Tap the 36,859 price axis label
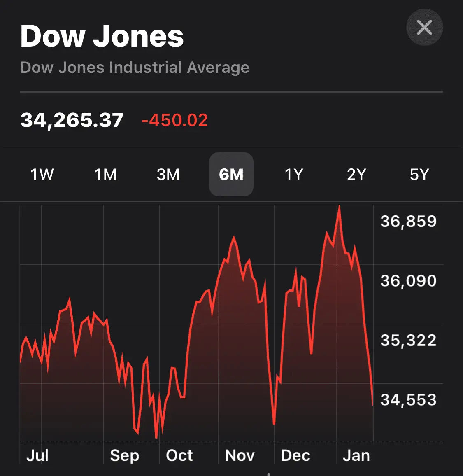Image resolution: width=463 pixels, height=476 pixels. click(x=408, y=222)
